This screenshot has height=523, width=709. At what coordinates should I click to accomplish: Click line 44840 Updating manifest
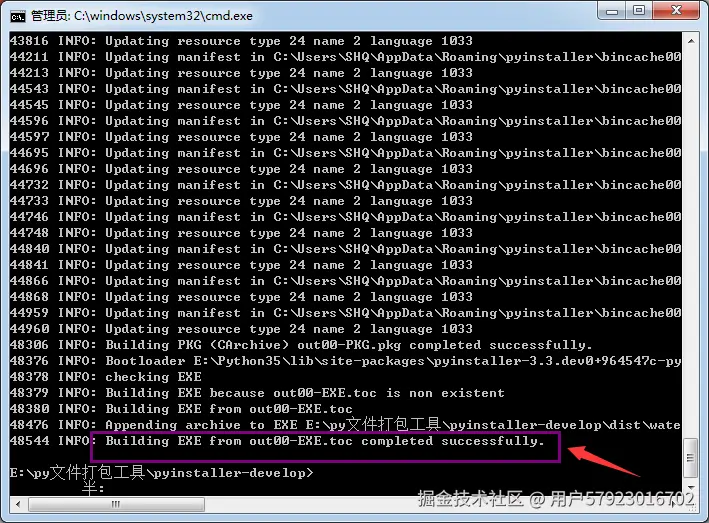345,249
